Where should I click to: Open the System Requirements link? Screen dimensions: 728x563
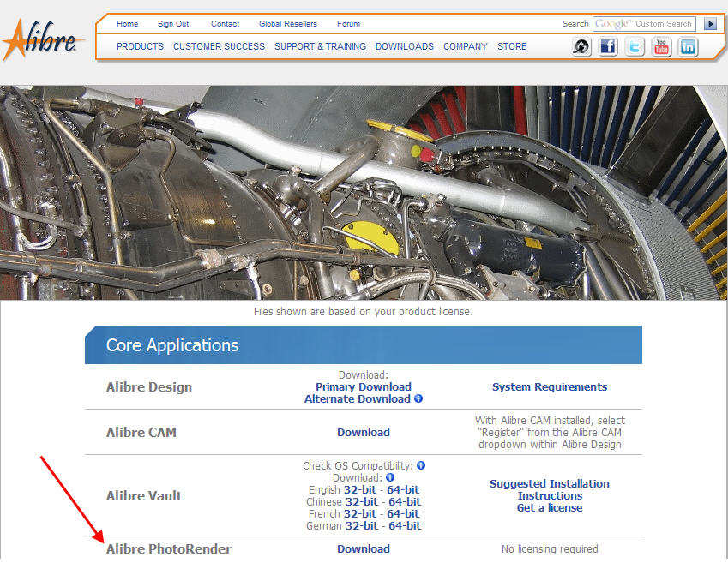550,387
